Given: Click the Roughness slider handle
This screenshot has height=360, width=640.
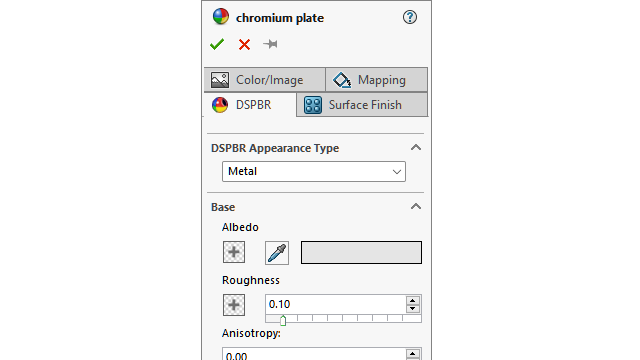Looking at the screenshot, I should pos(283,321).
